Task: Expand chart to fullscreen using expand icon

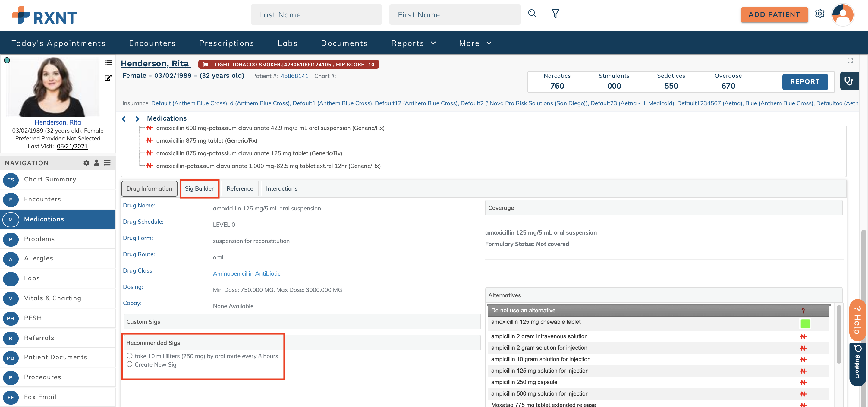Action: click(850, 60)
